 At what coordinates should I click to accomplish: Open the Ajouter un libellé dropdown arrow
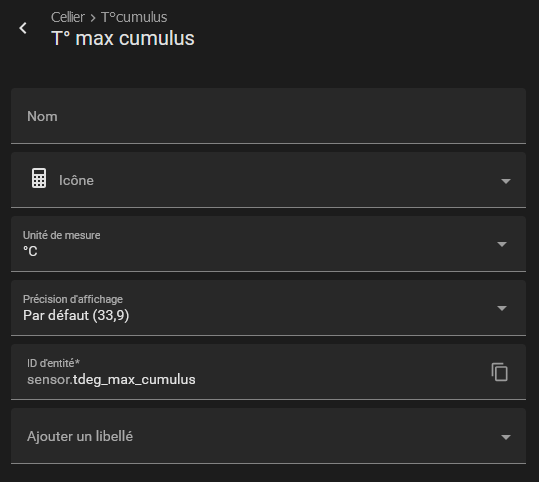(506, 437)
